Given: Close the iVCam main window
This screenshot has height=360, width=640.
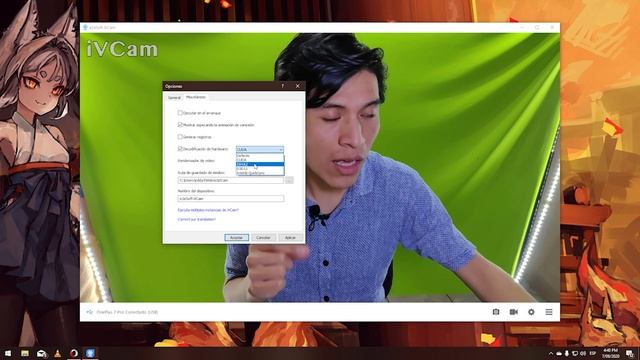Looking at the screenshot, I should [x=552, y=27].
